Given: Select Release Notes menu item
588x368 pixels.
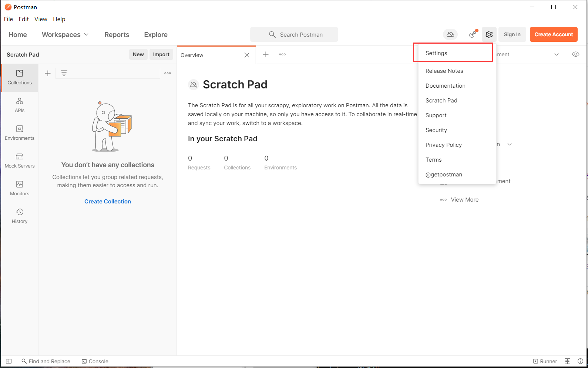Looking at the screenshot, I should point(457,71).
